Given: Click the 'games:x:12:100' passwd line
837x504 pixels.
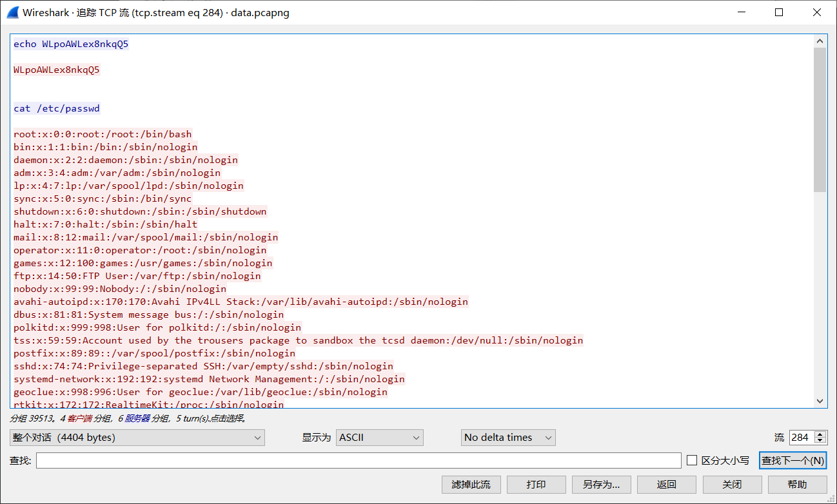Looking at the screenshot, I should coord(143,263).
